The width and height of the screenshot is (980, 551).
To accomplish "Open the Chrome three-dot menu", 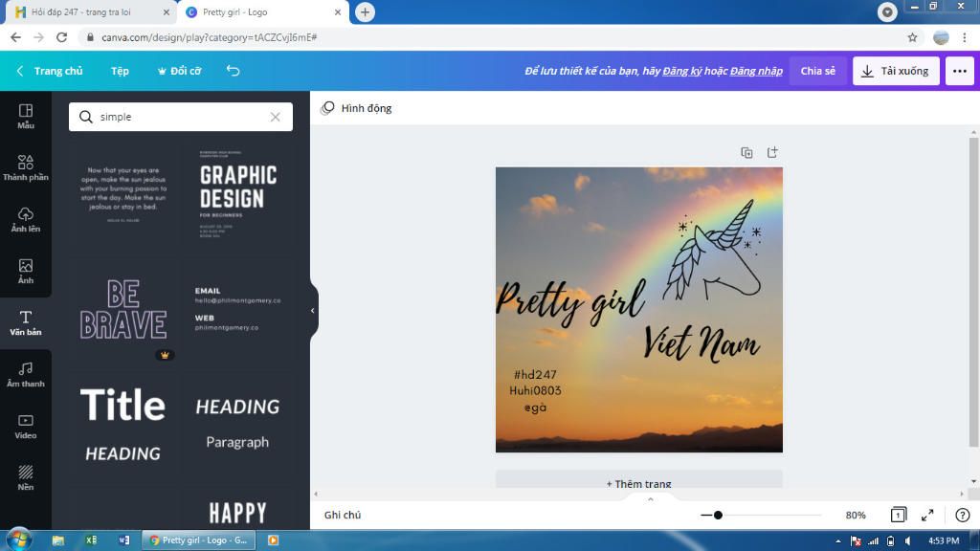I will 965,37.
